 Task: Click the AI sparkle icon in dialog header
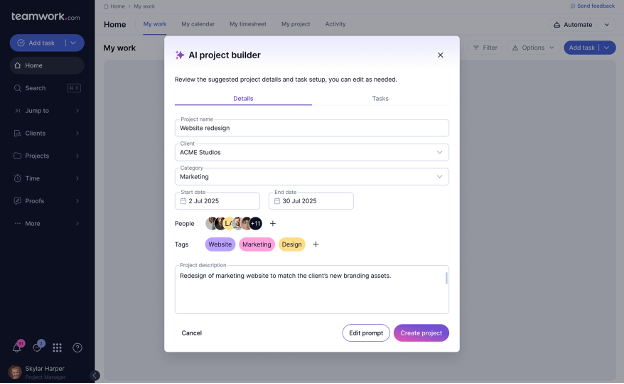(x=179, y=55)
